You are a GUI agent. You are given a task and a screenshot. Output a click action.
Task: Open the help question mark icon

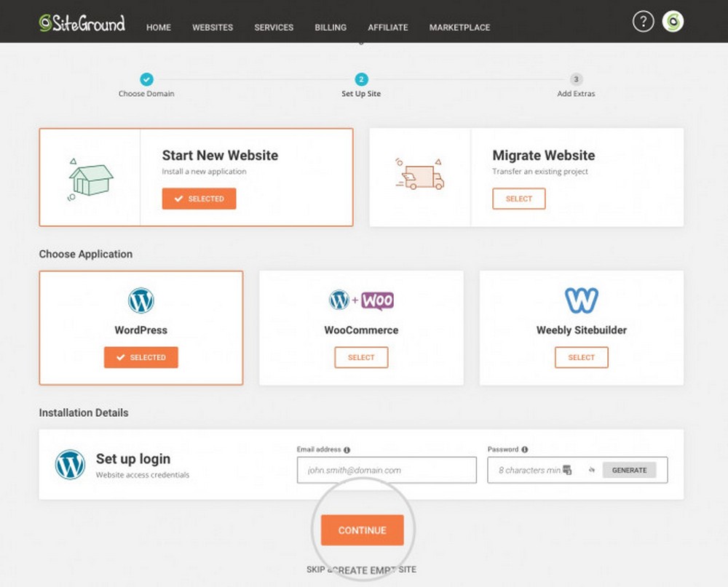[x=643, y=22]
